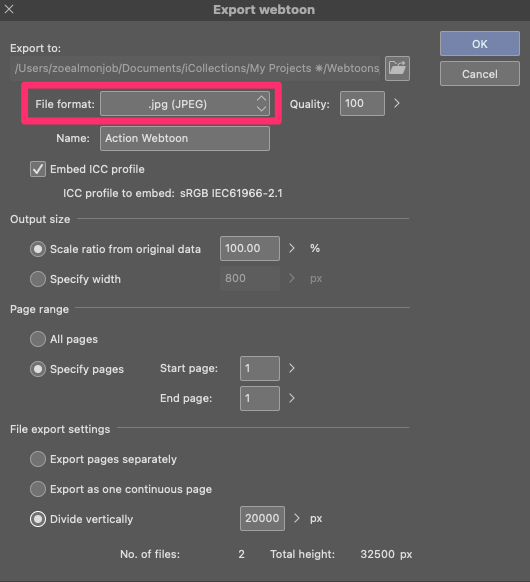Toggle the Embed ICC profile checkbox
Screen dimensions: 530x582
click(38, 169)
